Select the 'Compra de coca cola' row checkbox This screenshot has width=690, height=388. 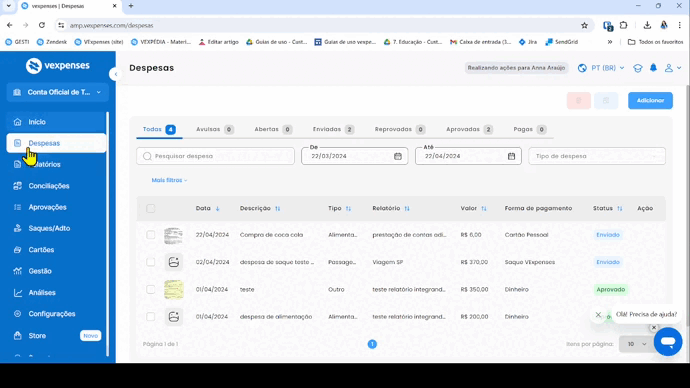(150, 235)
